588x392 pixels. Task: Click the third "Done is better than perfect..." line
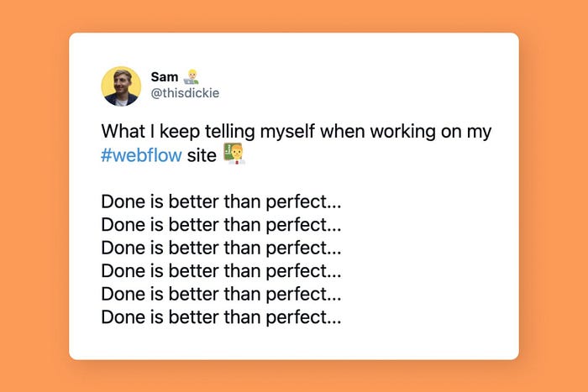(221, 248)
